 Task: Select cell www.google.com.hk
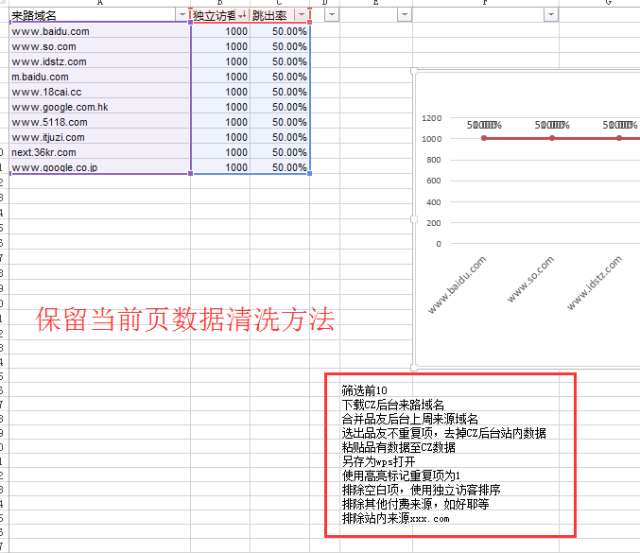(100, 107)
